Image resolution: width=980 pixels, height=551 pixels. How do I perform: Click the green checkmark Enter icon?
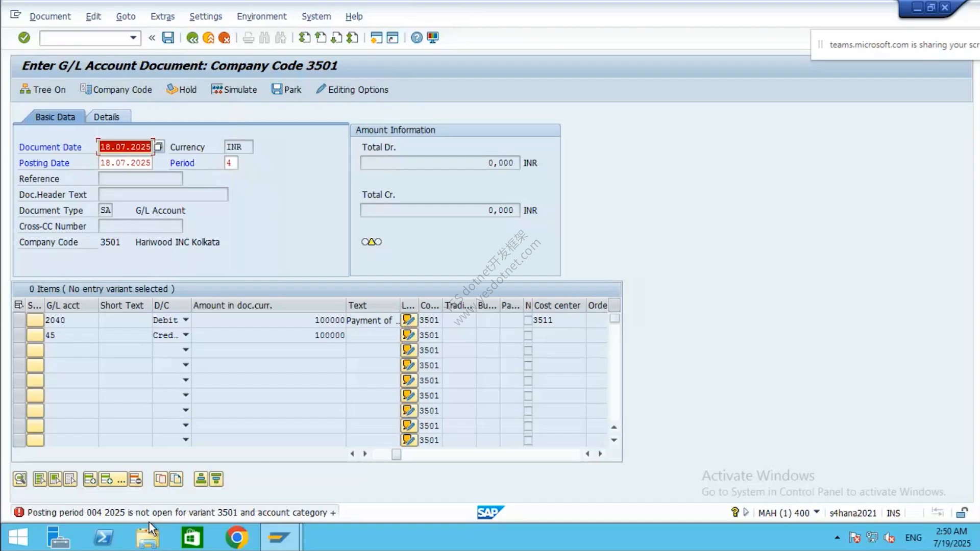tap(24, 38)
